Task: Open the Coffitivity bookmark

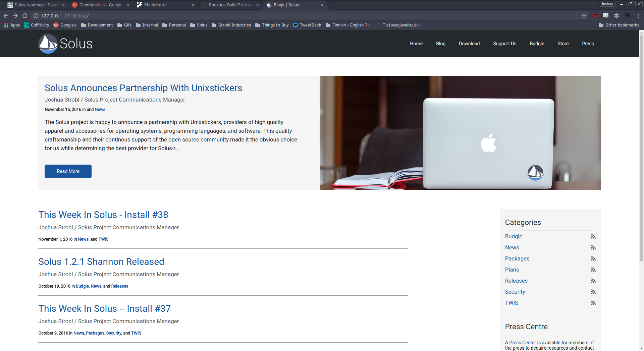Action: click(x=37, y=25)
